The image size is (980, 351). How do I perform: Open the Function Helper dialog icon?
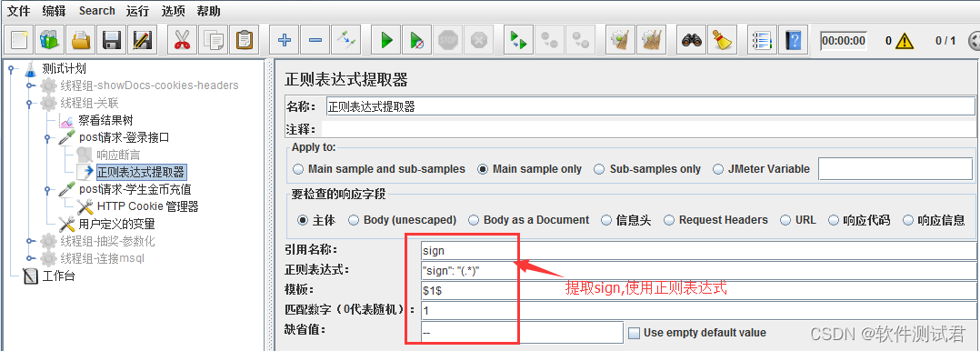click(x=763, y=41)
